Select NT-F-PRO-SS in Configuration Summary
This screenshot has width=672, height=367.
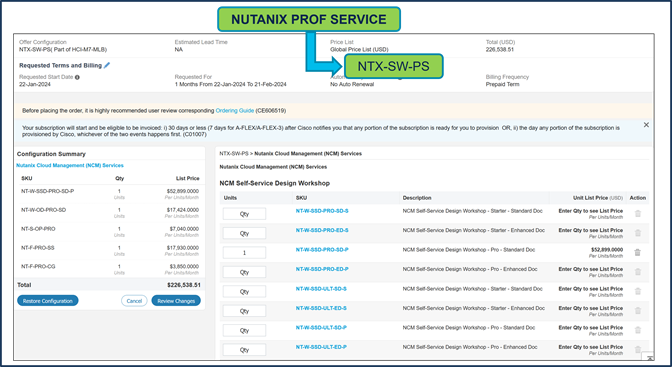point(38,248)
